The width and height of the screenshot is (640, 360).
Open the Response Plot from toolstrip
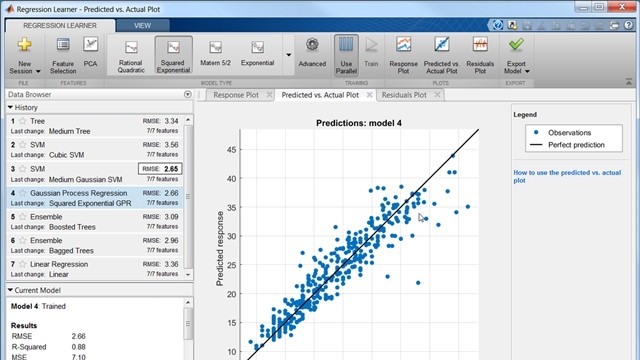tap(403, 56)
